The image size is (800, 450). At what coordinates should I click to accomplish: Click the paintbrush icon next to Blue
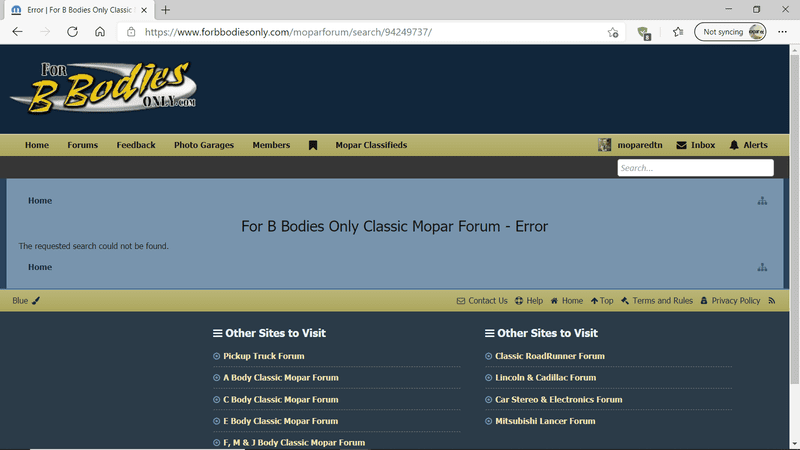coord(36,301)
